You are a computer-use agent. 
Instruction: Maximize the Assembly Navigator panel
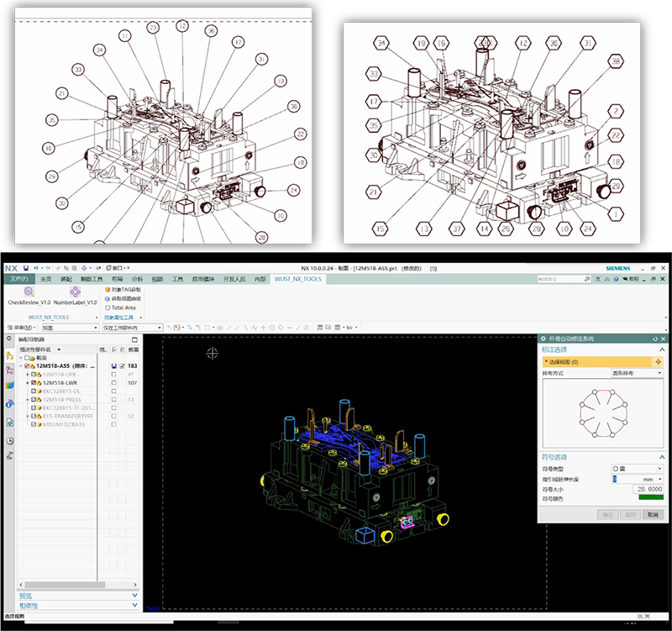134,339
